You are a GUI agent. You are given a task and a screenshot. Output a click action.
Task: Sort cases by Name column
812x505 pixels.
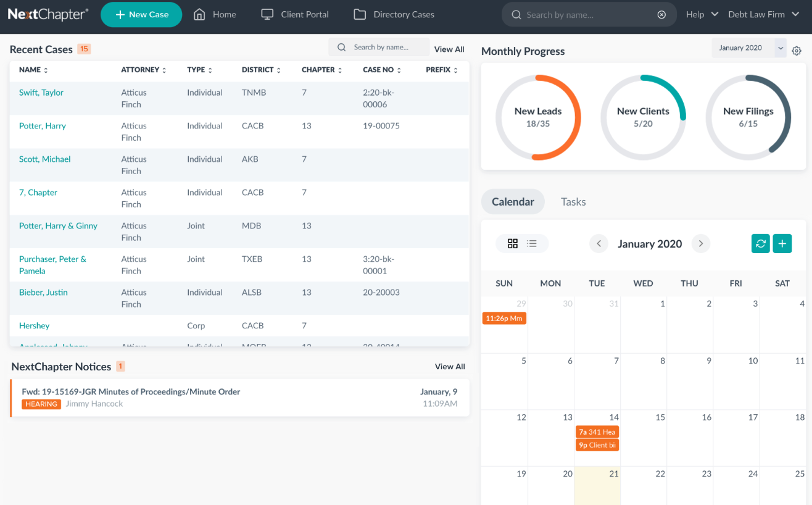click(x=33, y=70)
